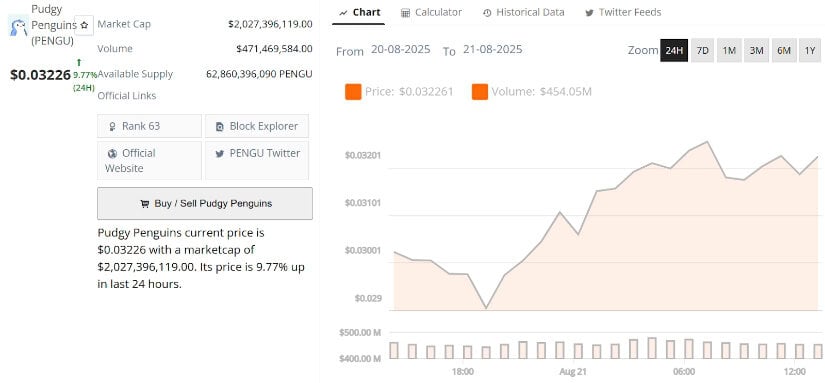Click the Twitter bird icon beside PENGU Twitter
Screen dimensions: 825x383
219,154
